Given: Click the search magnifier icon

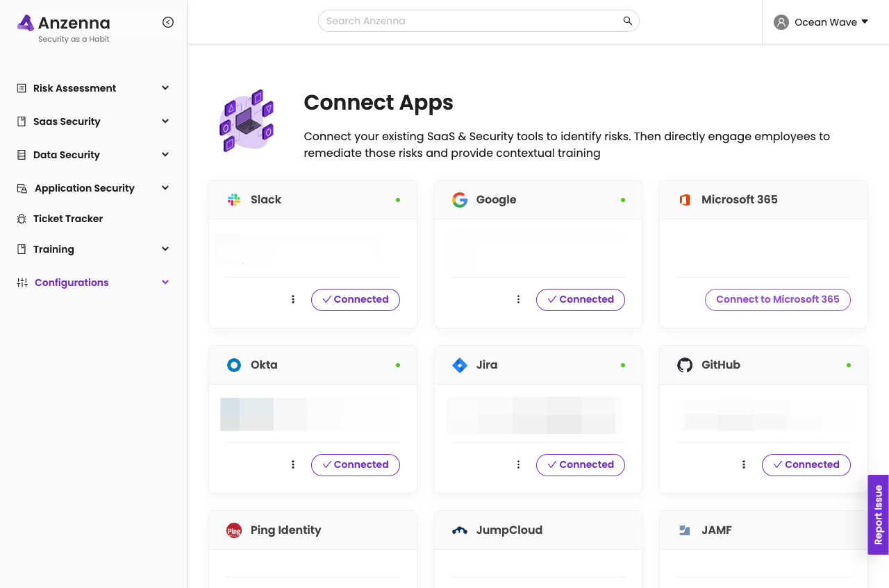Looking at the screenshot, I should 627,21.
